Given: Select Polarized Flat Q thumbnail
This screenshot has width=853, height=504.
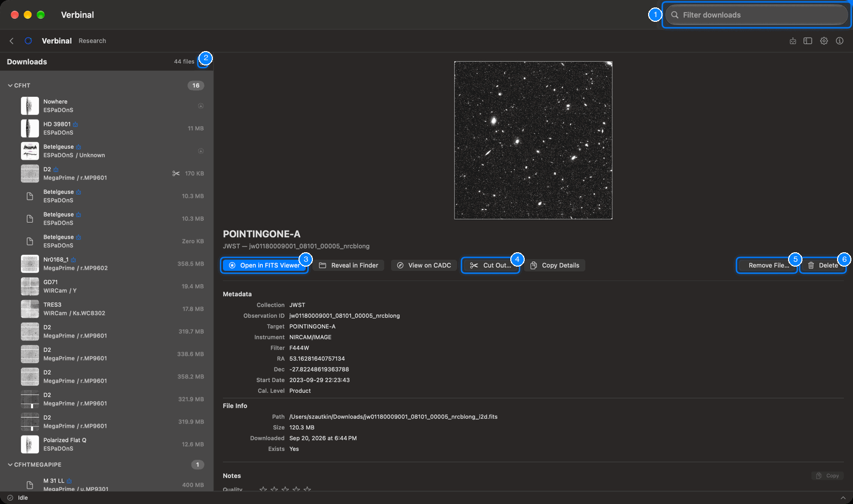Looking at the screenshot, I should (30, 444).
